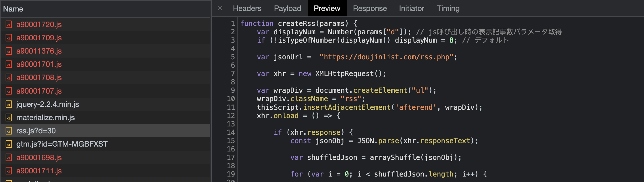Close the request details panel
The image size is (644, 182).
pos(220,8)
